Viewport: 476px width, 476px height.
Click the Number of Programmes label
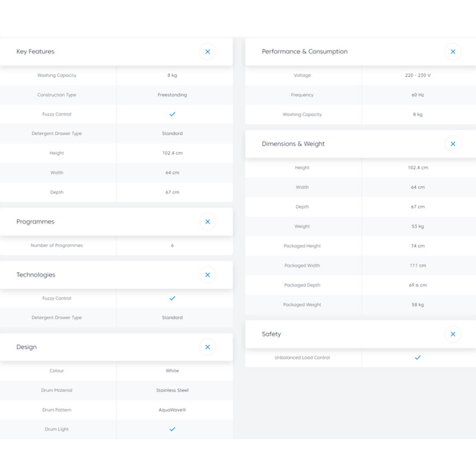57,245
